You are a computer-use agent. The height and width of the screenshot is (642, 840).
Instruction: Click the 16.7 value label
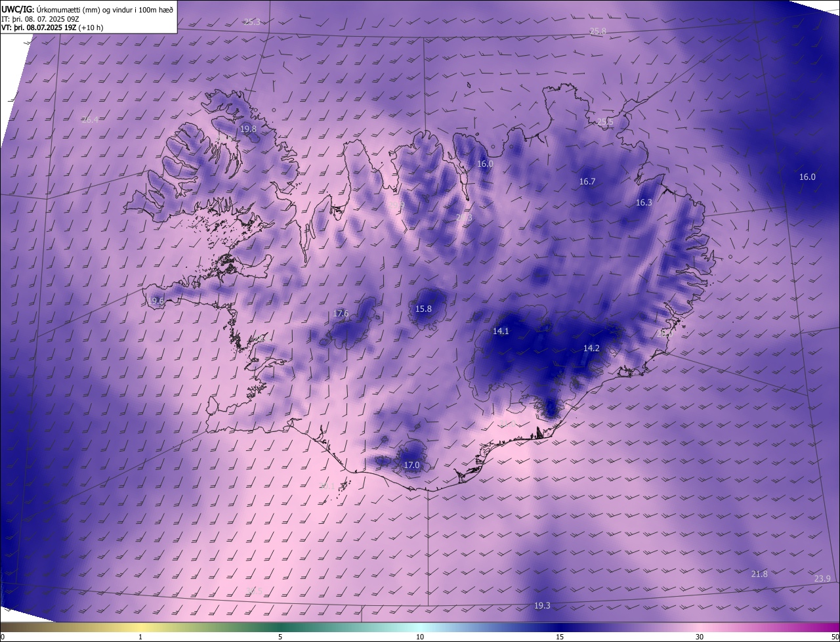pyautogui.click(x=587, y=182)
